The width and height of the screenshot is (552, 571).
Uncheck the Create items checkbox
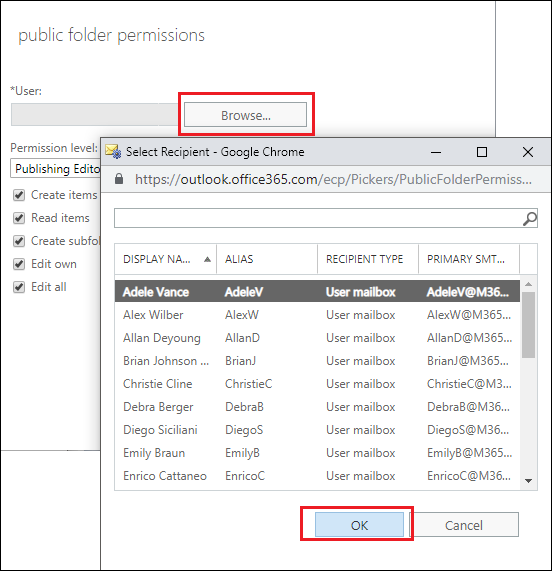click(19, 195)
